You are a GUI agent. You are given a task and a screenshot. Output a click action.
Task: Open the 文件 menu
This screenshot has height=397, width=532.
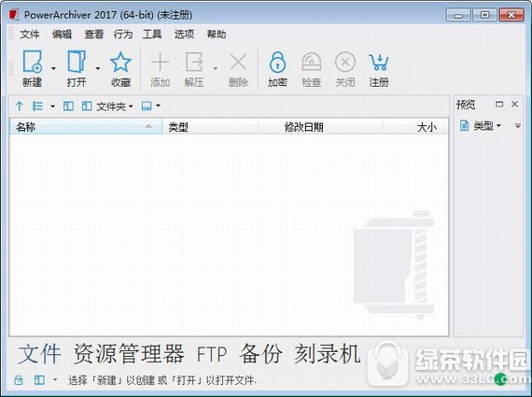pos(30,34)
